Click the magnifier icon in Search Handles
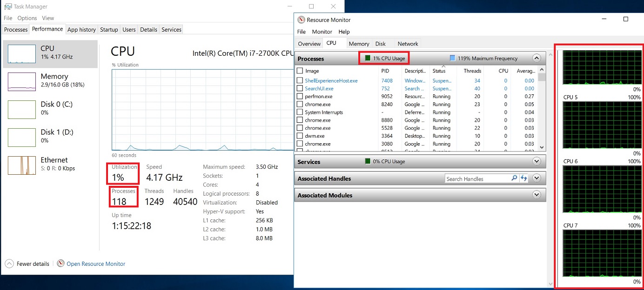 click(514, 178)
